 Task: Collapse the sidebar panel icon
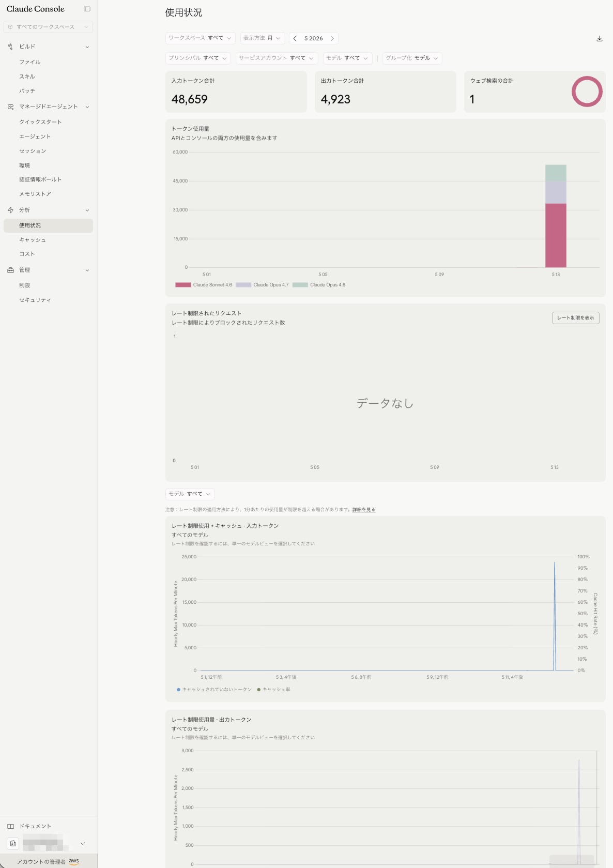click(x=87, y=9)
